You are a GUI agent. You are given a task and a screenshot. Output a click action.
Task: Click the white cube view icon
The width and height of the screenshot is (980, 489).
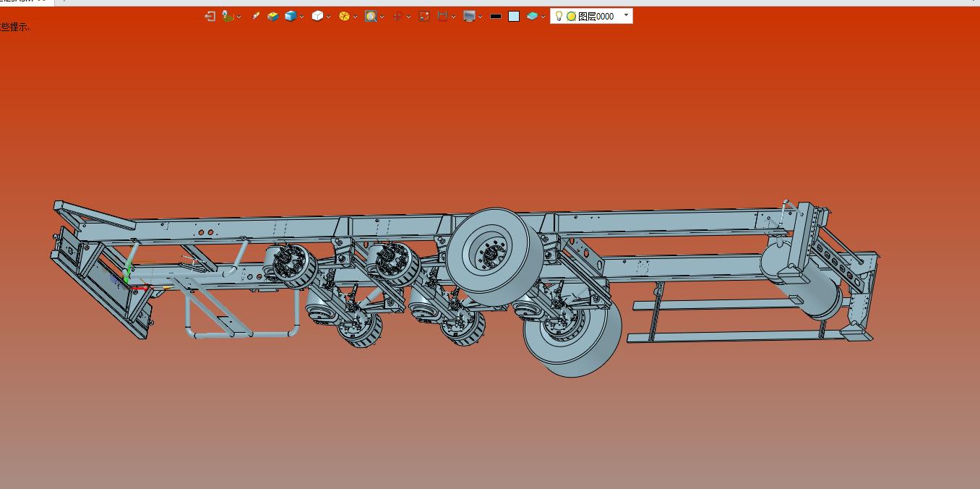point(317,16)
